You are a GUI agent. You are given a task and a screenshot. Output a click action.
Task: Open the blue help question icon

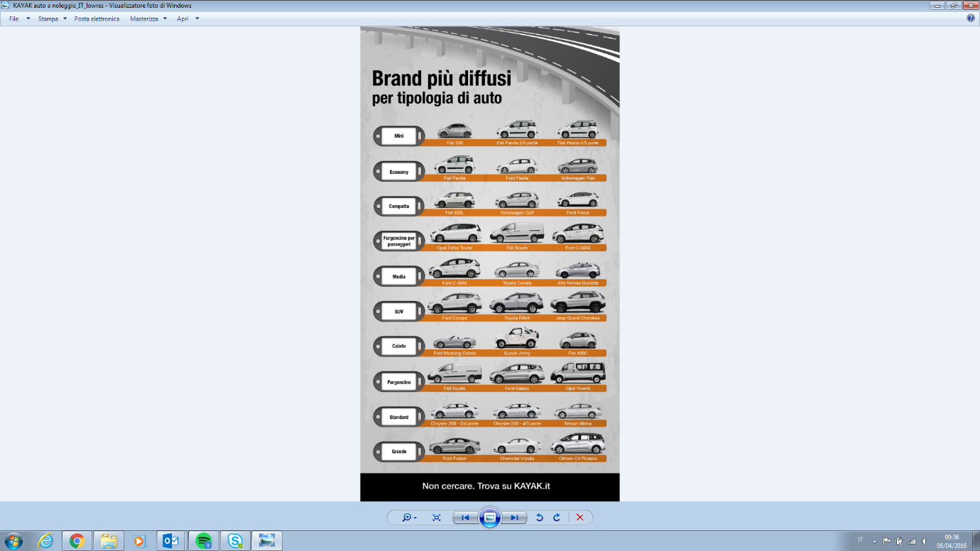pyautogui.click(x=971, y=18)
